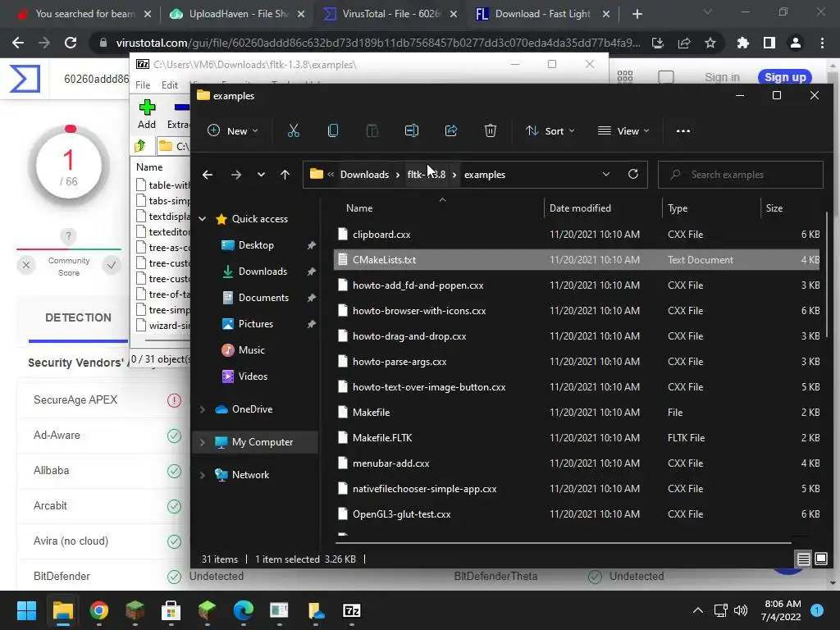This screenshot has width=840, height=630.
Task: Open Microsoft Edge from the taskbar
Action: tap(243, 610)
